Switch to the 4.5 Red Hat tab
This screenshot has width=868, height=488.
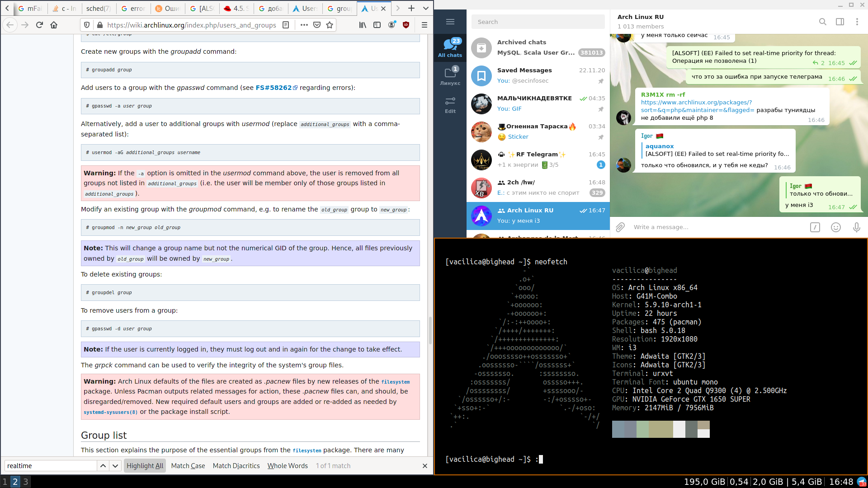pos(236,8)
